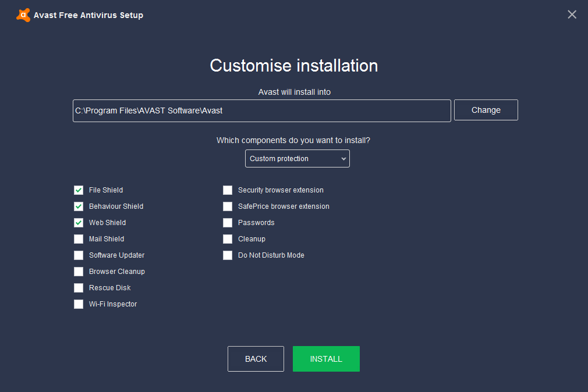588x392 pixels.
Task: Click the Change folder button
Action: click(486, 110)
